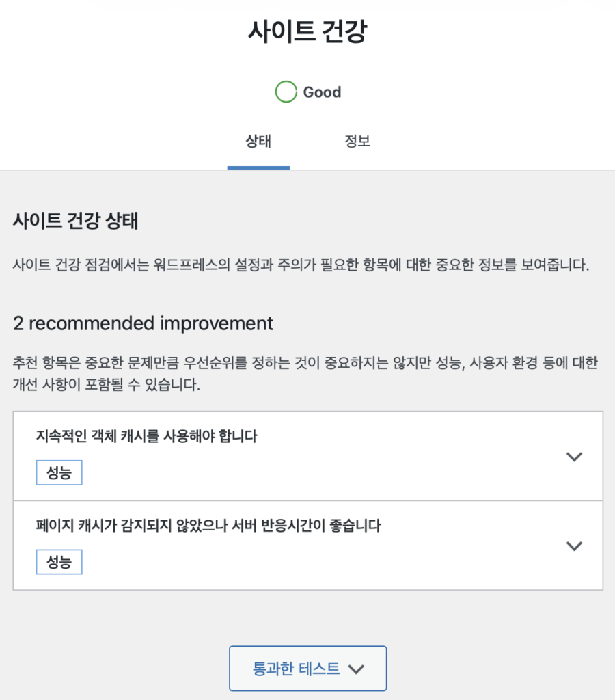
Task: Expand the persistent object cache item chevron
Action: (575, 457)
